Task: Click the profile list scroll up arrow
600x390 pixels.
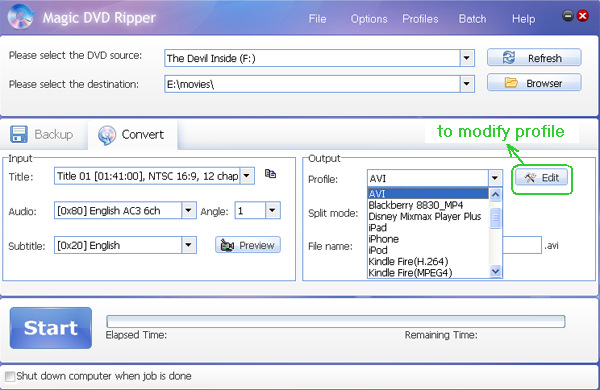Action: pos(495,194)
